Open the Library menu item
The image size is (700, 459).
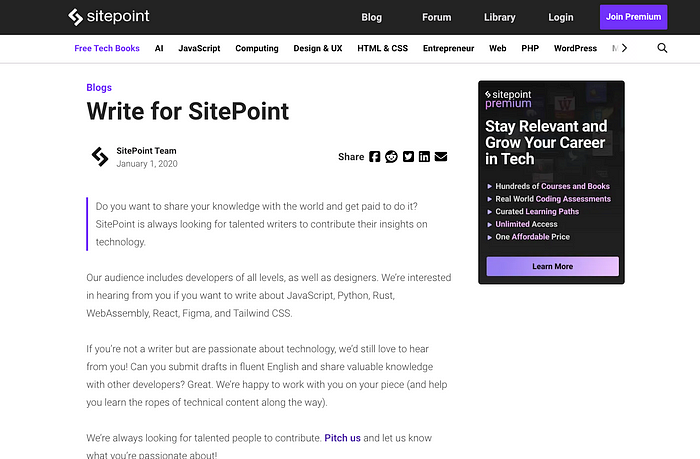(x=500, y=17)
